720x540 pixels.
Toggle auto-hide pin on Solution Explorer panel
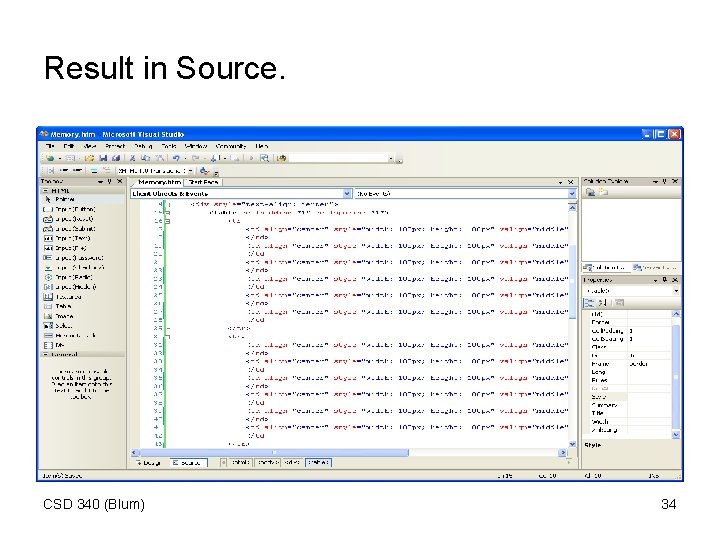click(664, 181)
